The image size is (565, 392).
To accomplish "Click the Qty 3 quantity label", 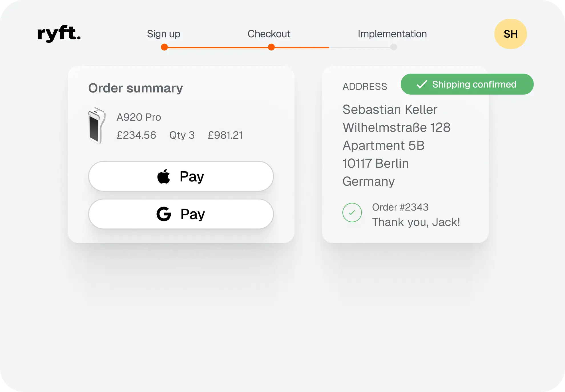I will click(x=182, y=135).
